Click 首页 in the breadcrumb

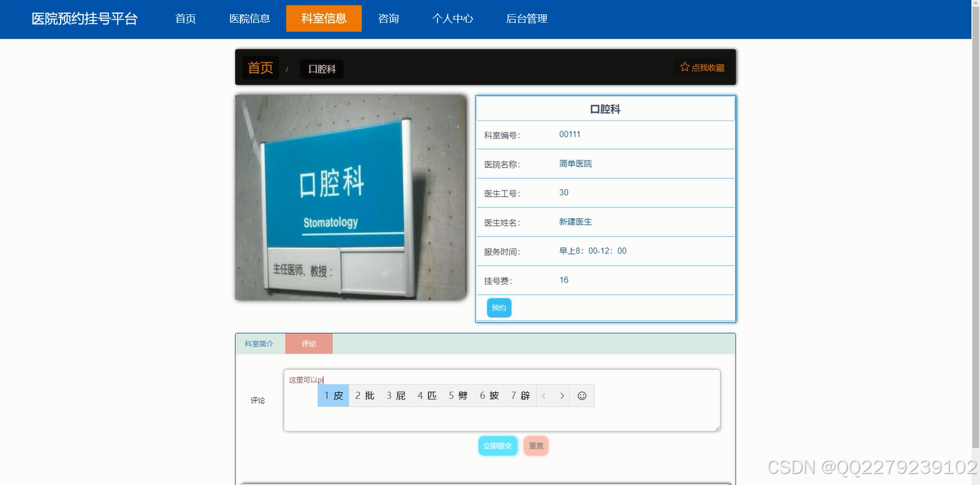coord(259,67)
